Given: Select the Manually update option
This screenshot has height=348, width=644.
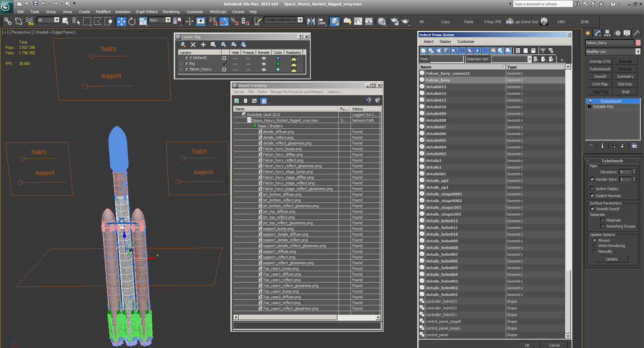Looking at the screenshot, I should point(594,251).
